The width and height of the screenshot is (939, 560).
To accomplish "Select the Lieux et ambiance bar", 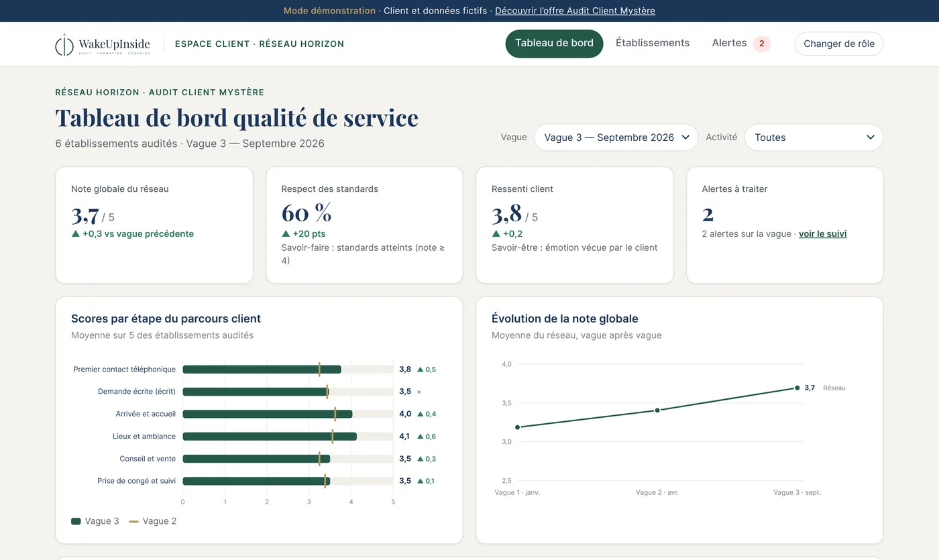I will pyautogui.click(x=270, y=437).
